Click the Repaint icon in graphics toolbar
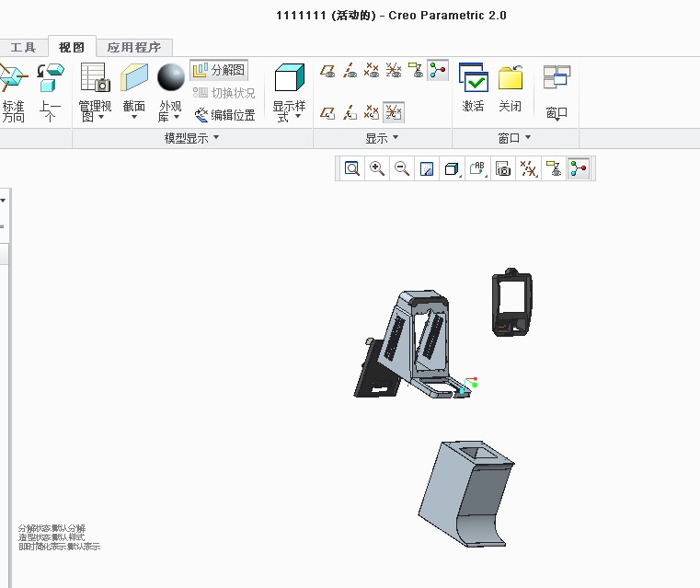 pyautogui.click(x=427, y=168)
